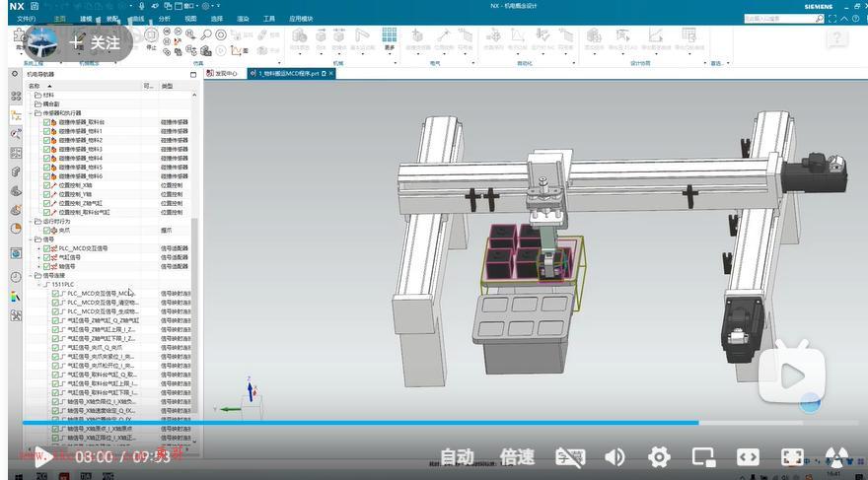Collapse the 信号 folder

point(32,240)
